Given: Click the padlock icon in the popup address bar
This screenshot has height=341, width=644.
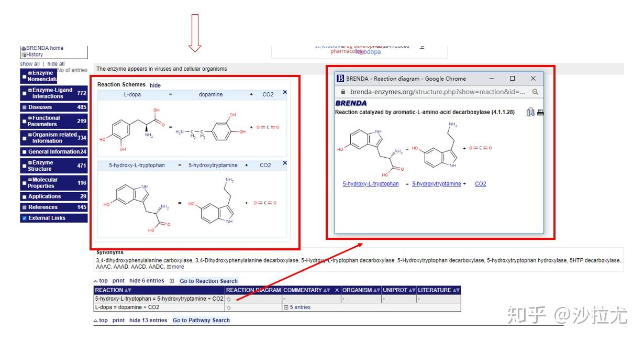Looking at the screenshot, I should (x=343, y=91).
